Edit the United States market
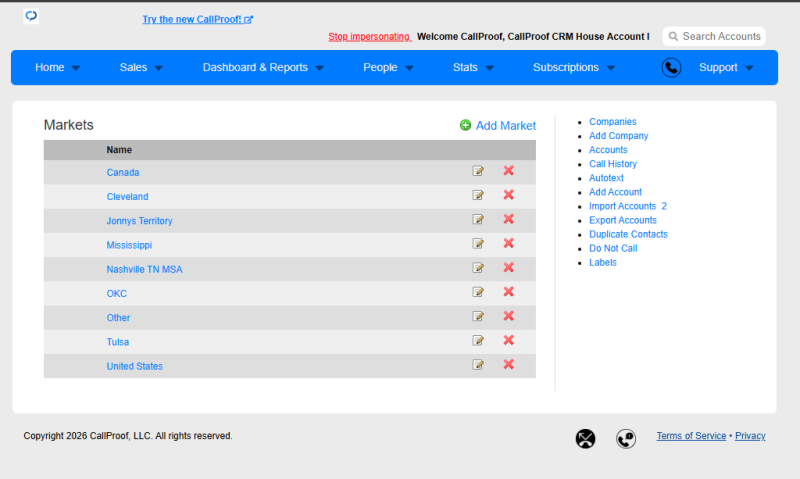Screen dimensions: 800x479 [478, 365]
